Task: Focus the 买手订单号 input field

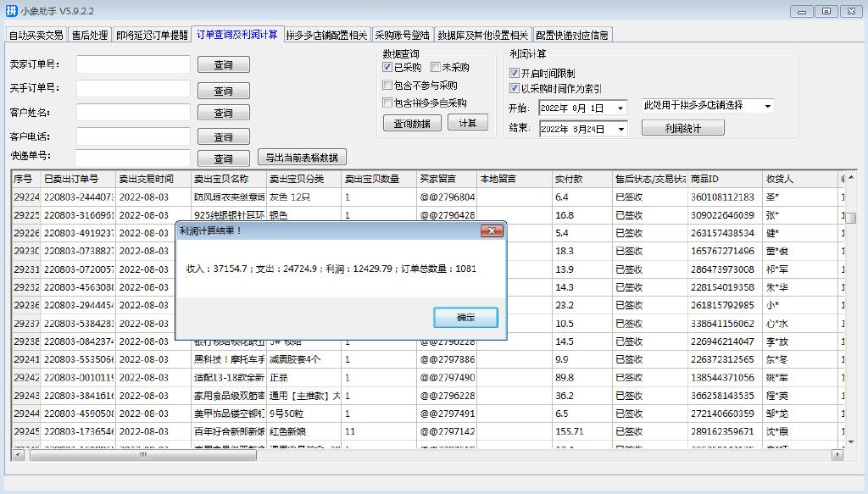Action: click(x=133, y=88)
